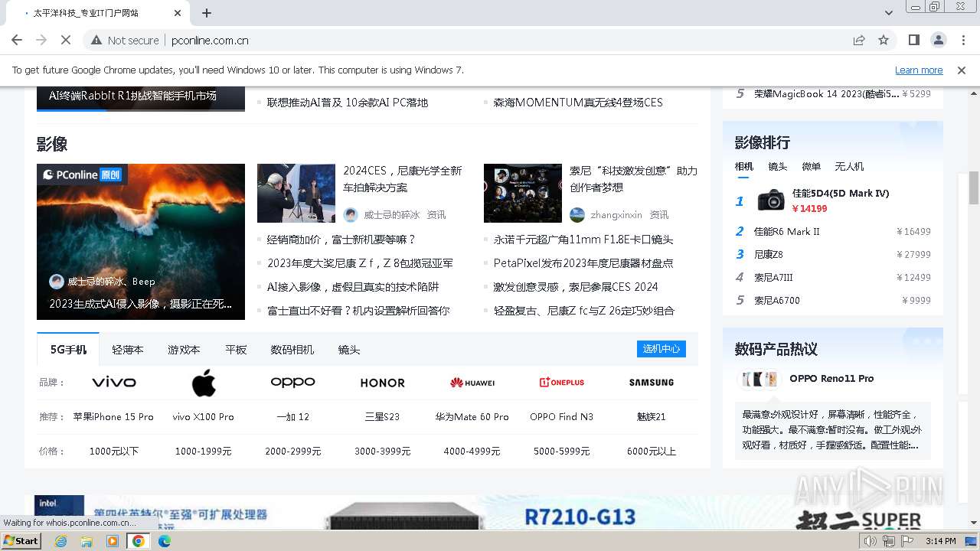980x551 pixels.
Task: Click the vivo brand logo
Action: pos(114,382)
